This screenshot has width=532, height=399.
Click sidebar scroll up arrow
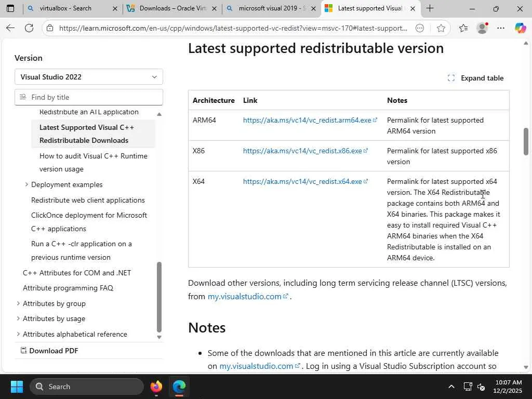[159, 114]
